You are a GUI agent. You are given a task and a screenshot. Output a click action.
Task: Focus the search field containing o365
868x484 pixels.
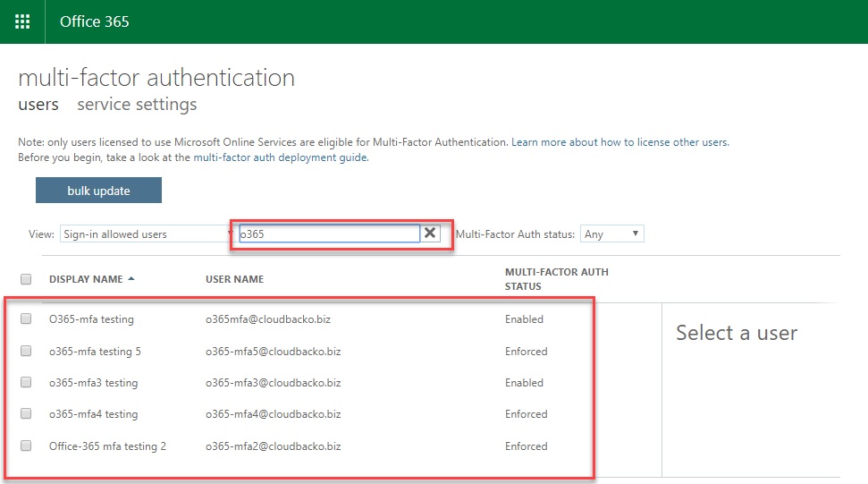[329, 234]
